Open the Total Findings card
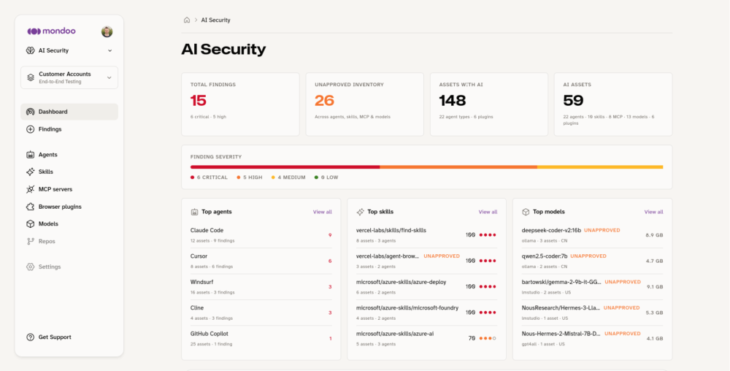This screenshot has height=371, width=730. click(240, 104)
